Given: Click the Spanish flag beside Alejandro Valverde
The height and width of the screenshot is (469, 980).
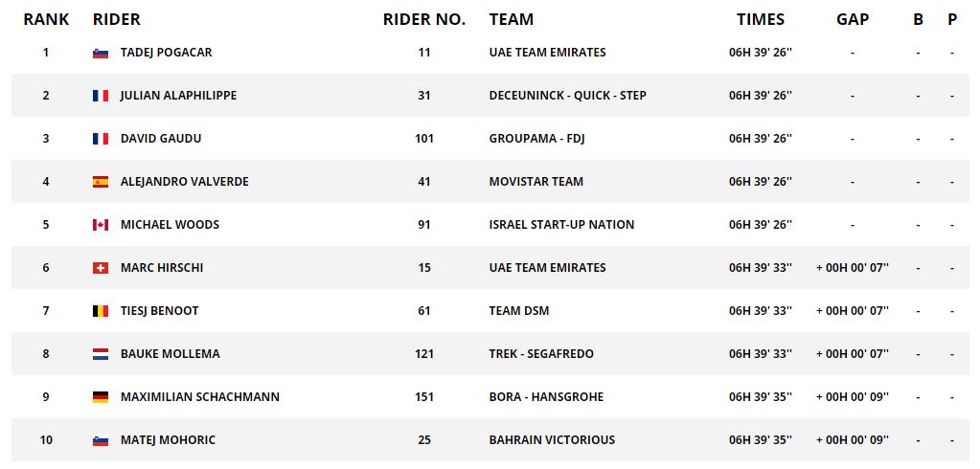Looking at the screenshot, I should pos(101,182).
